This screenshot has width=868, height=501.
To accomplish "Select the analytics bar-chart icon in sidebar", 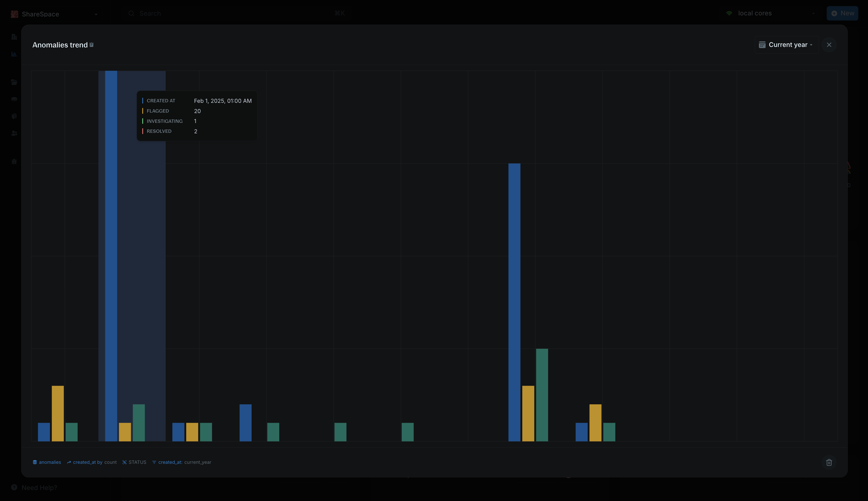I will [14, 54].
